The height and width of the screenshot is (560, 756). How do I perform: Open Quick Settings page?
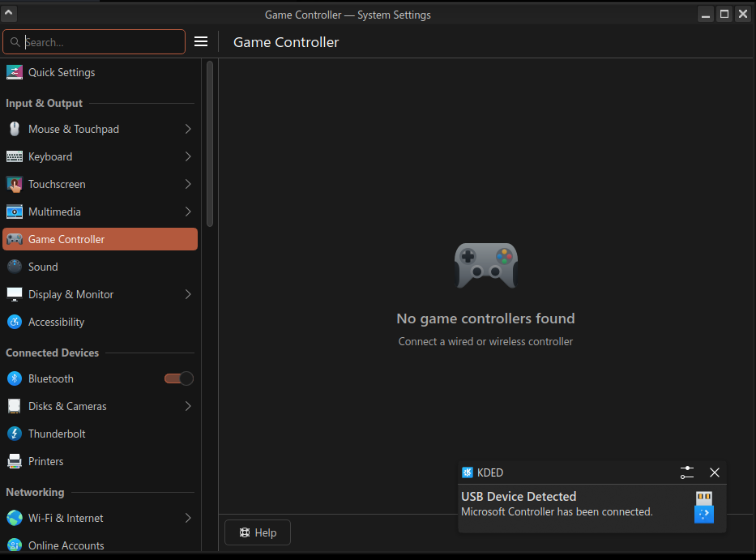tap(100, 72)
